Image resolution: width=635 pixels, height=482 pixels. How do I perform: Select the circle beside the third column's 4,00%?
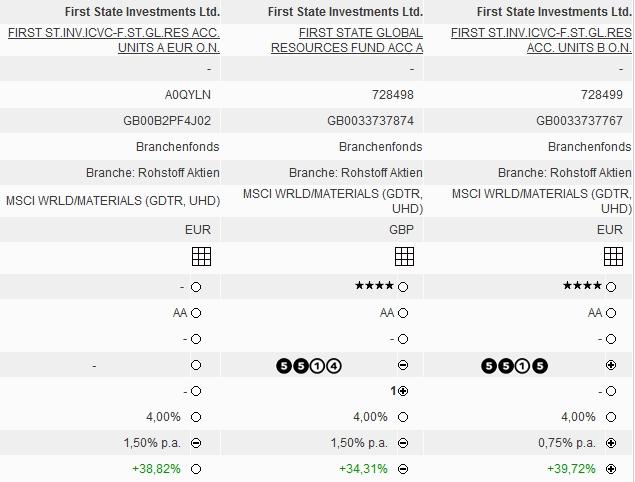611,417
